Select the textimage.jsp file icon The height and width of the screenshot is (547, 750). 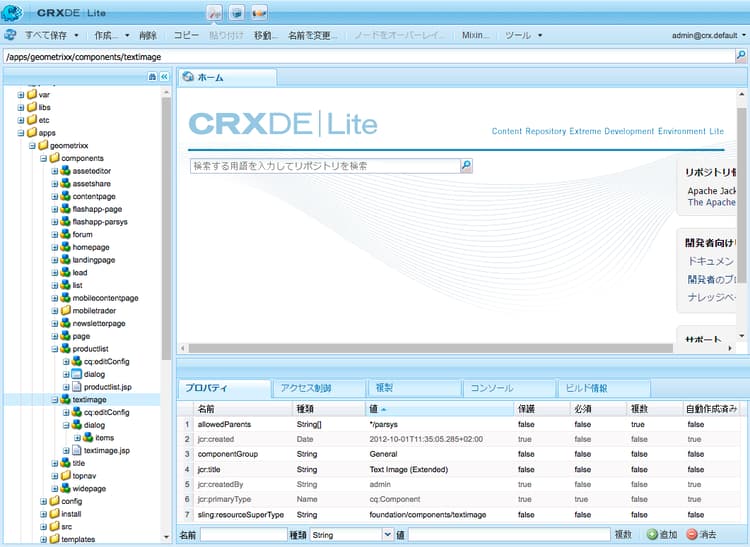[x=77, y=450]
